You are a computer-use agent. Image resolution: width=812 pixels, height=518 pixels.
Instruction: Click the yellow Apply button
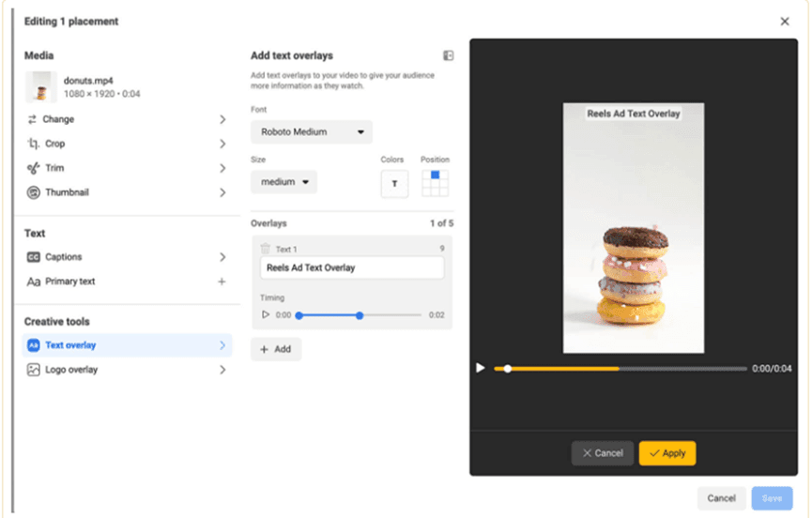[666, 453]
